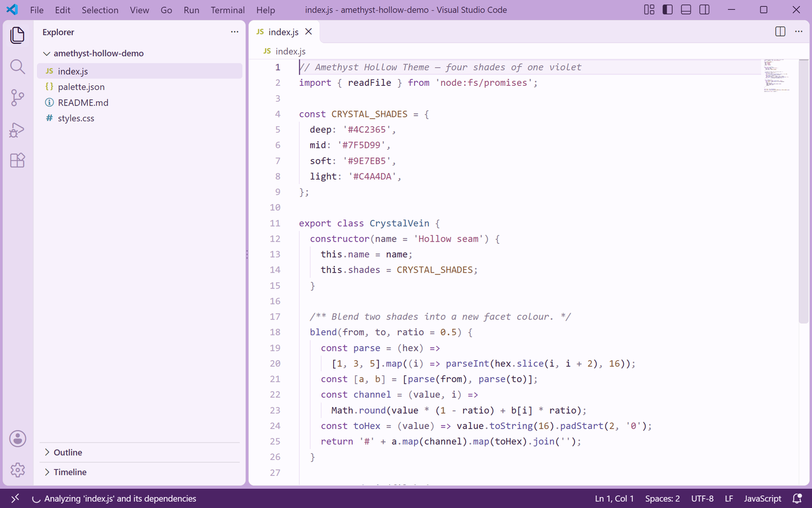Viewport: 812px width, 508px height.
Task: Split the editor to the right
Action: (x=780, y=32)
